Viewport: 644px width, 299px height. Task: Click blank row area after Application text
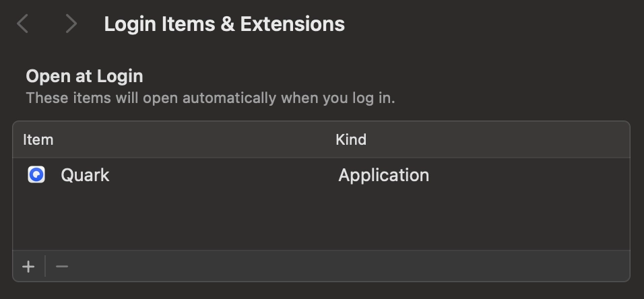click(530, 175)
